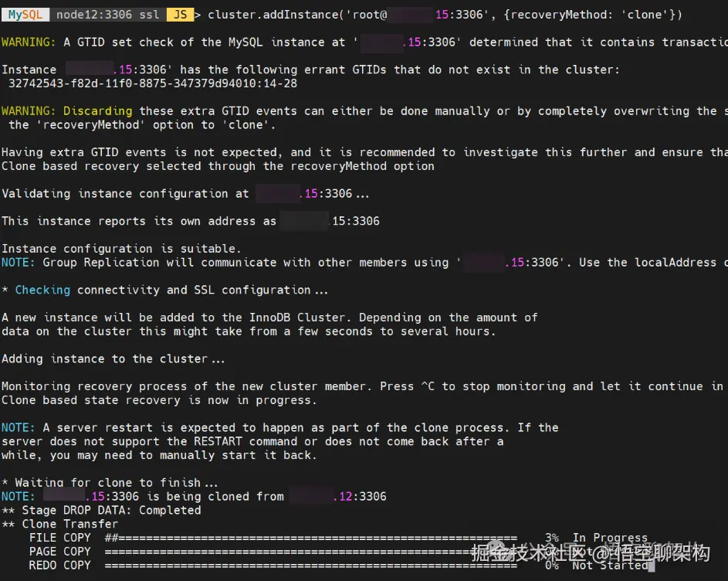Click 'Stage DROP DATA: Completed' line

click(x=101, y=511)
